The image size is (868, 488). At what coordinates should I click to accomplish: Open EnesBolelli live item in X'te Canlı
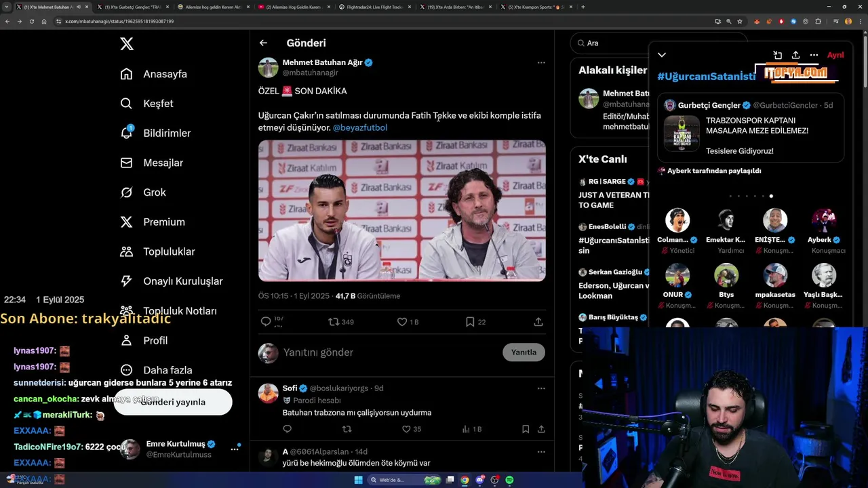click(613, 238)
